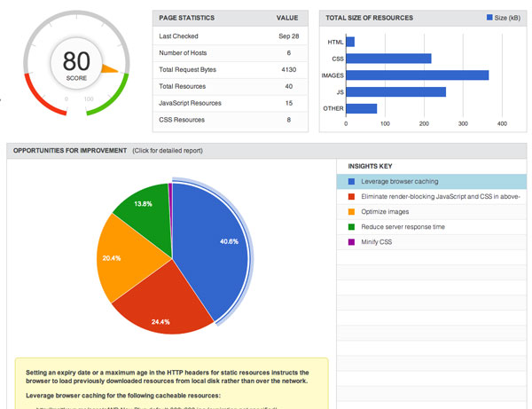Screen dimensions: 532x409
Task: Click the purple Minify CSS legend swatch
Action: 351,242
